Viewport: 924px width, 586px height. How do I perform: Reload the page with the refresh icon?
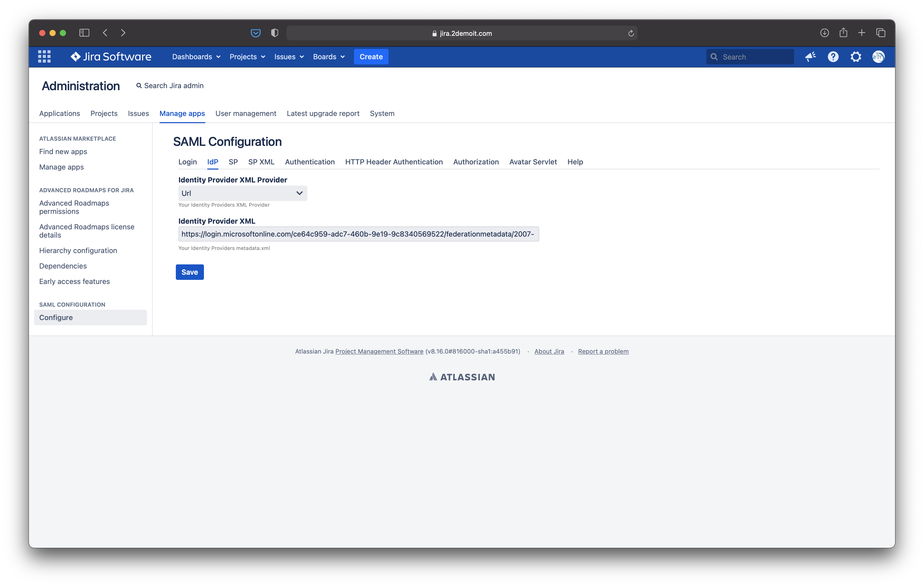(631, 33)
